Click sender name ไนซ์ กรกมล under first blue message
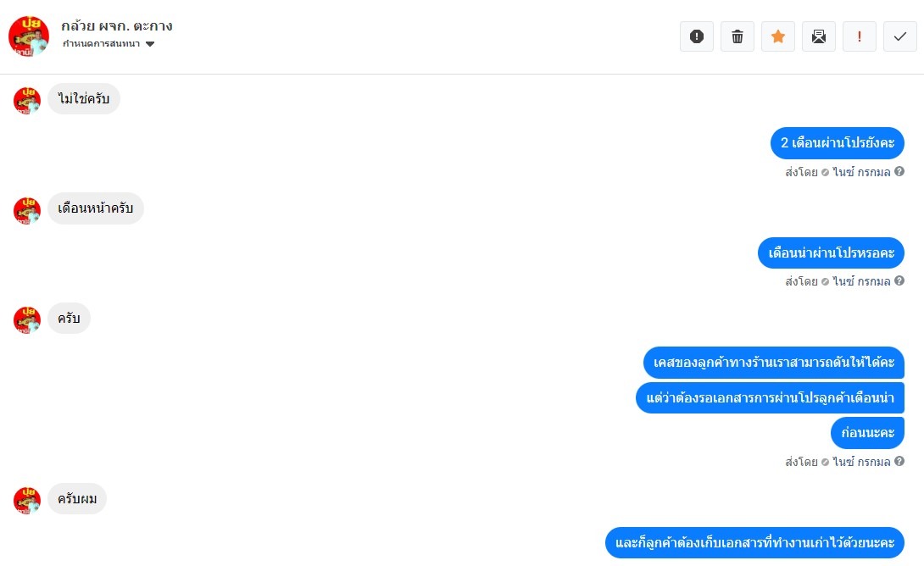 (861, 172)
